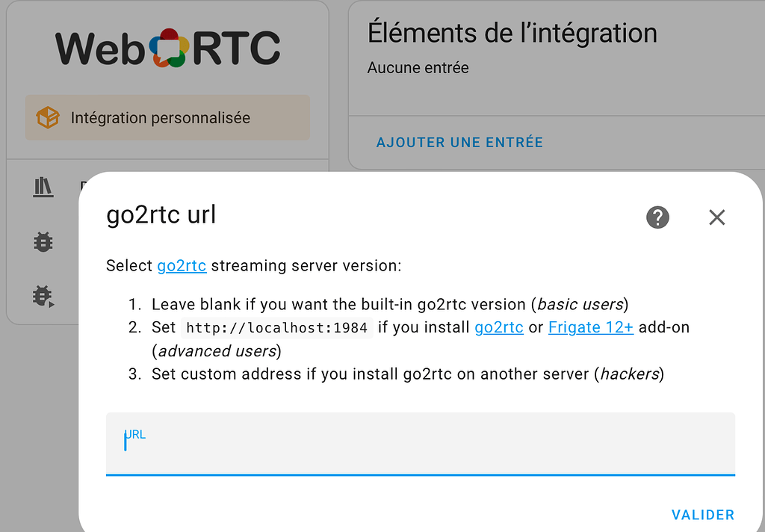765x532 pixels.
Task: Click the orange custom integration box icon
Action: pyautogui.click(x=48, y=117)
